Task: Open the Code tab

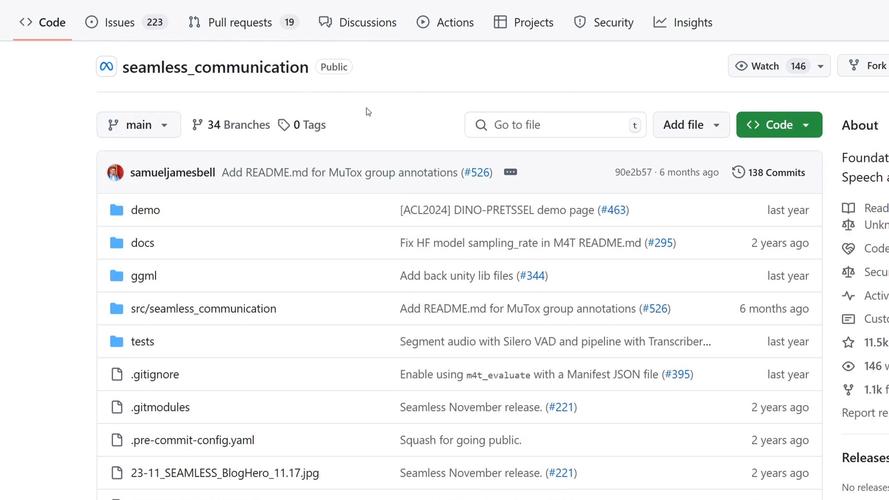Action: [43, 22]
